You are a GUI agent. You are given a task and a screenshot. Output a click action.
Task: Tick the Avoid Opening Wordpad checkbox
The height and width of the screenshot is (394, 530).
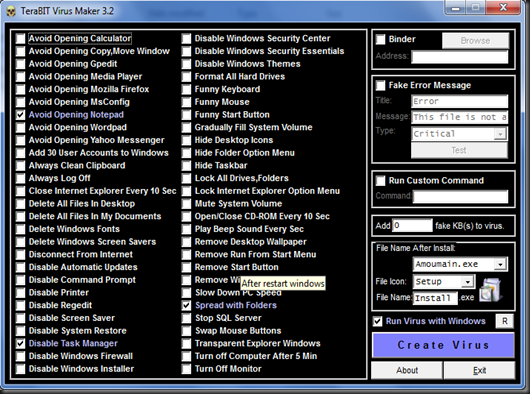(21, 127)
